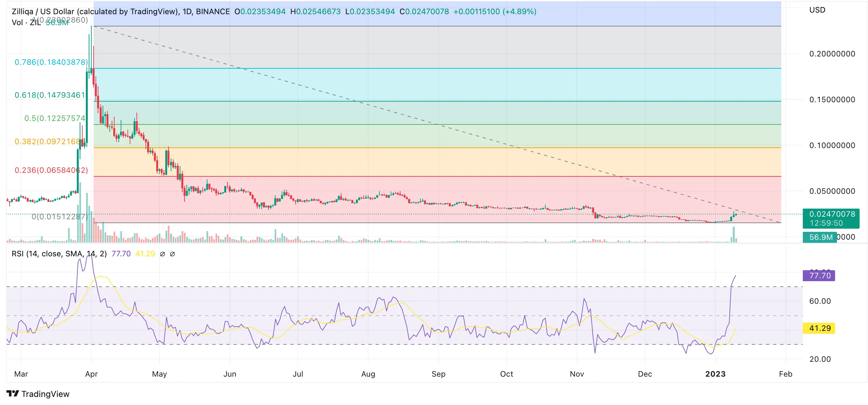Screen dimensions: 868x405
Task: Click the Nov label on the time axis
Action: coord(577,374)
